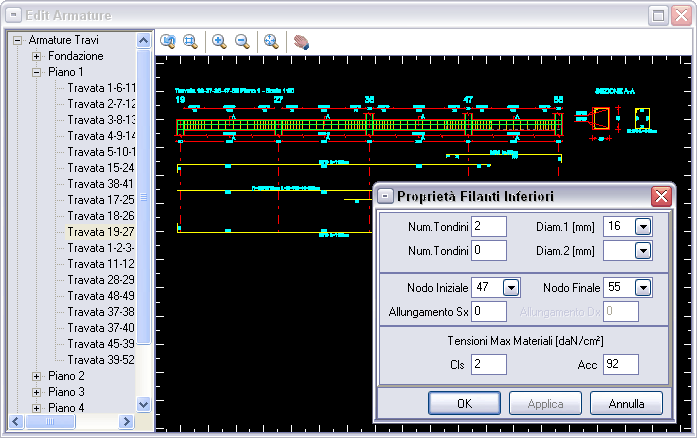Open the Nodo Iniziale dropdown
This screenshot has height=438, width=697.
click(x=511, y=288)
